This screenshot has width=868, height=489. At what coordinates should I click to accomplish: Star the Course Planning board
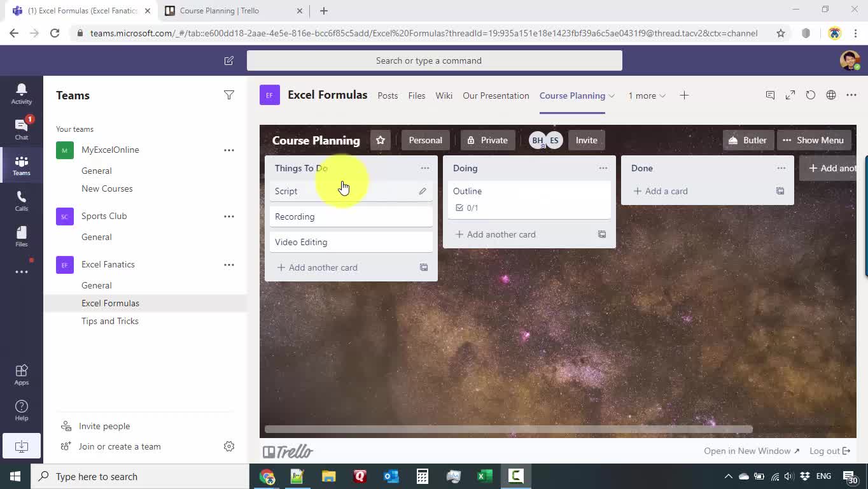coord(381,140)
